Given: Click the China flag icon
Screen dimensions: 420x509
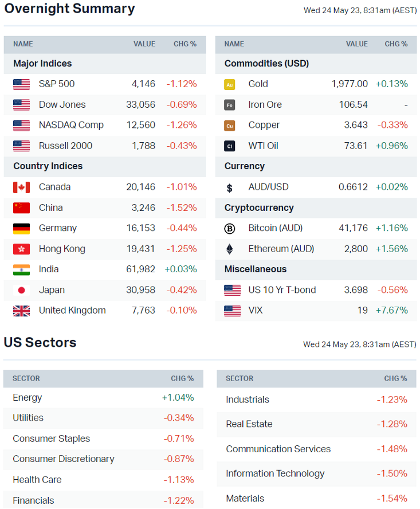Looking at the screenshot, I should click(21, 207).
